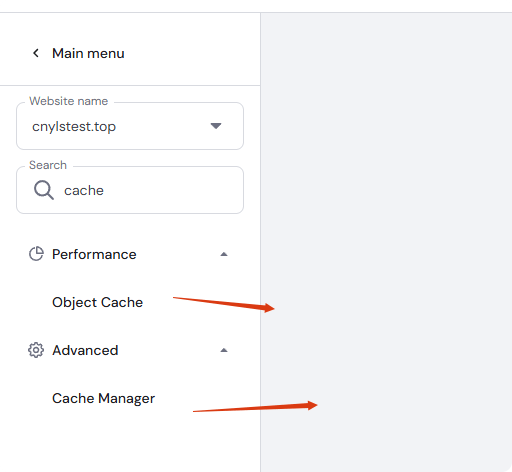Screen dimensions: 512x472
Task: Click the word cache in search box
Action: tap(84, 191)
